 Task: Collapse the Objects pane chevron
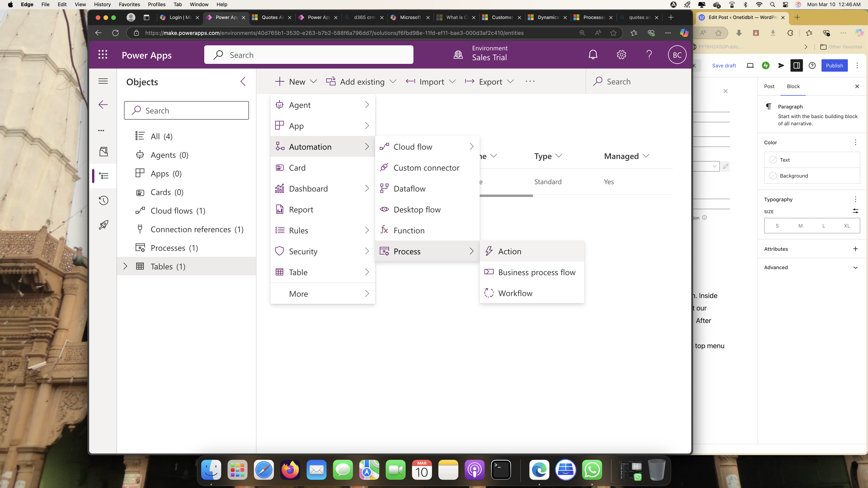pyautogui.click(x=243, y=82)
